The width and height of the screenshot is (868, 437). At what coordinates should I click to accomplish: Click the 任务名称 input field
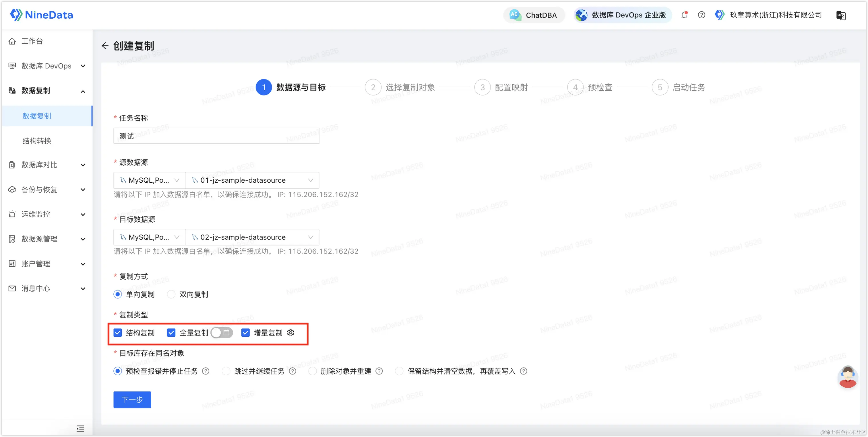click(x=216, y=136)
